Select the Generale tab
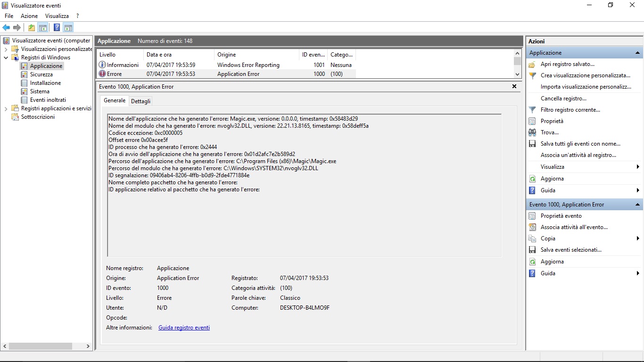 click(115, 100)
